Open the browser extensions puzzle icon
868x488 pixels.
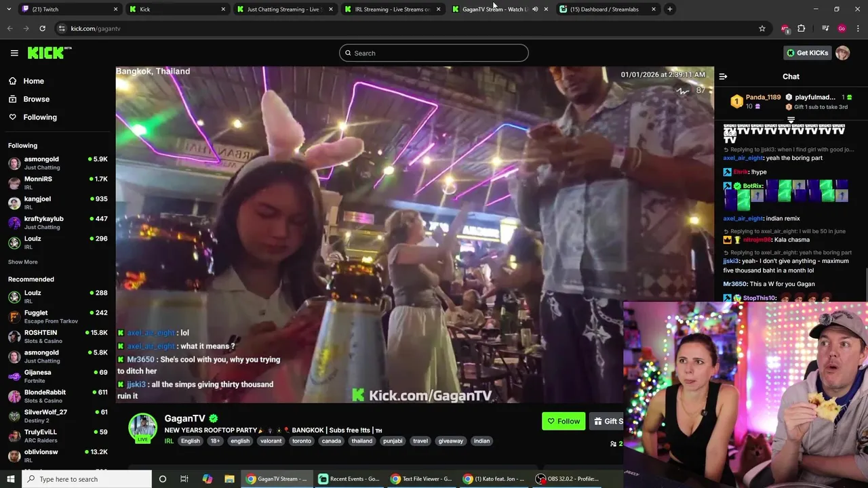tap(802, 28)
